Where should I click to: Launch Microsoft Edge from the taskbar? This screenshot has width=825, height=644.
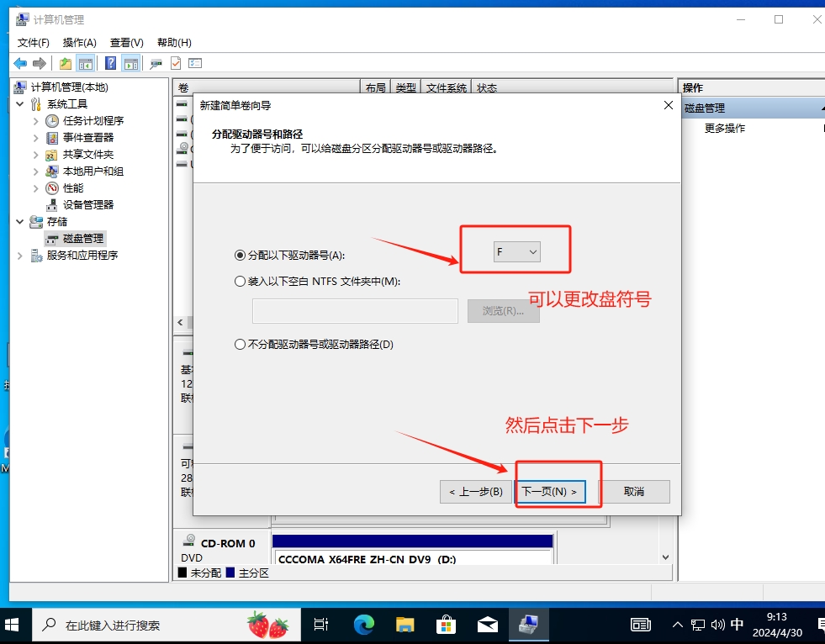pyautogui.click(x=363, y=625)
